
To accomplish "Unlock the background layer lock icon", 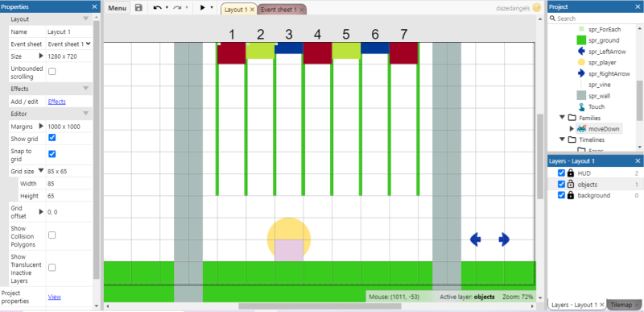I will point(571,195).
